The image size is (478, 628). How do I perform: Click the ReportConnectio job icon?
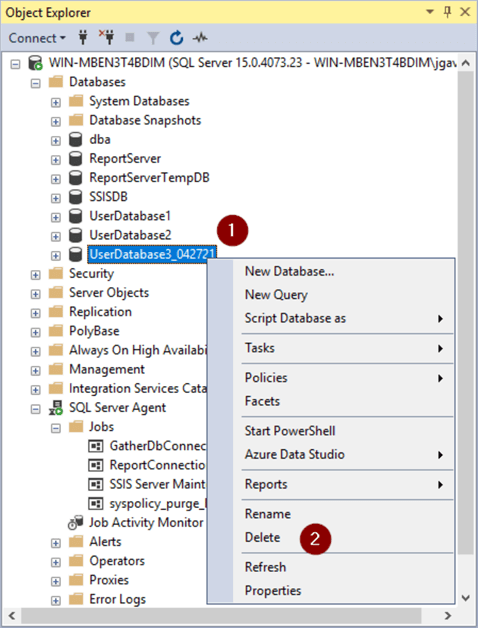coord(95,465)
